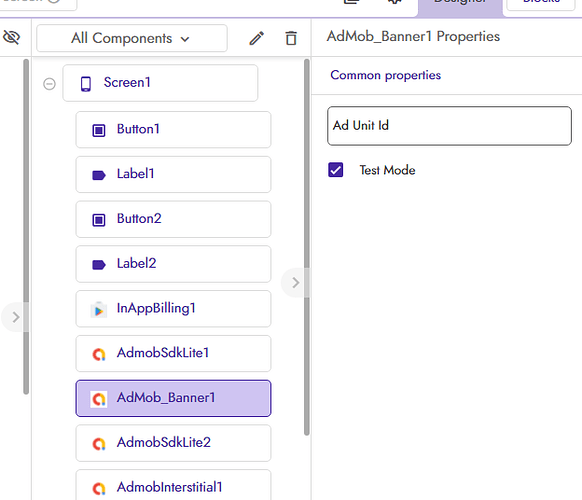Select the AdmobSdkLite2 component
The width and height of the screenshot is (582, 500).
point(173,443)
